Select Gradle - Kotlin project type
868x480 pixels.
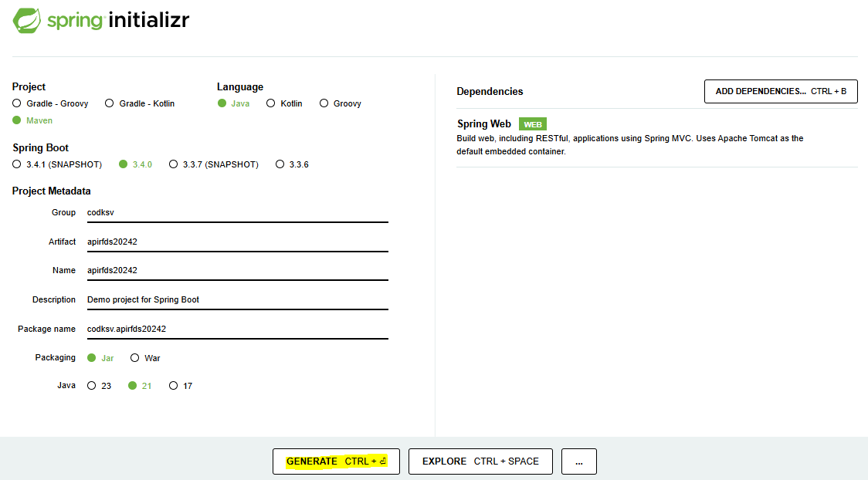coord(108,103)
